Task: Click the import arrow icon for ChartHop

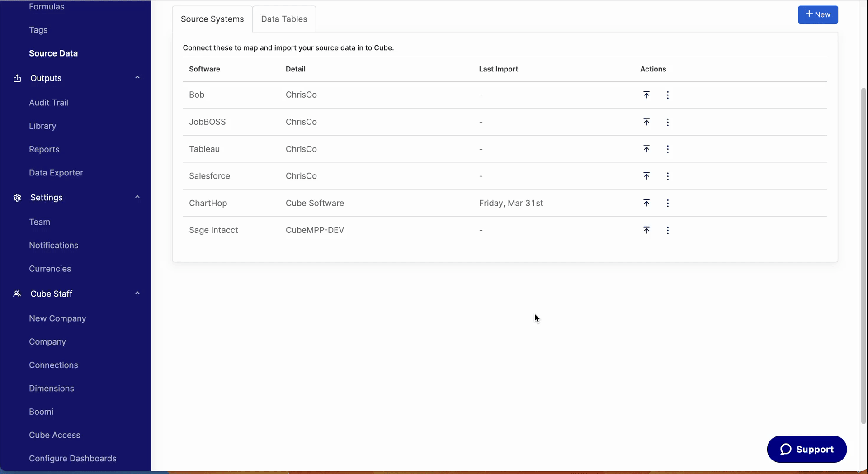Action: pos(646,203)
